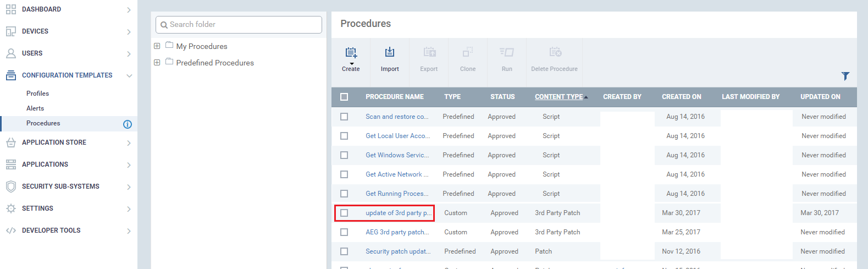Sort by CREATED ON column header
This screenshot has height=269, width=868.
pos(682,97)
